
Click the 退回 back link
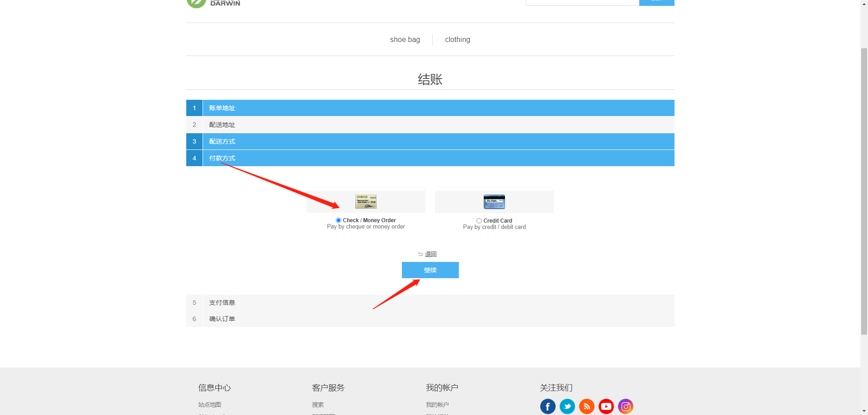[x=430, y=254]
